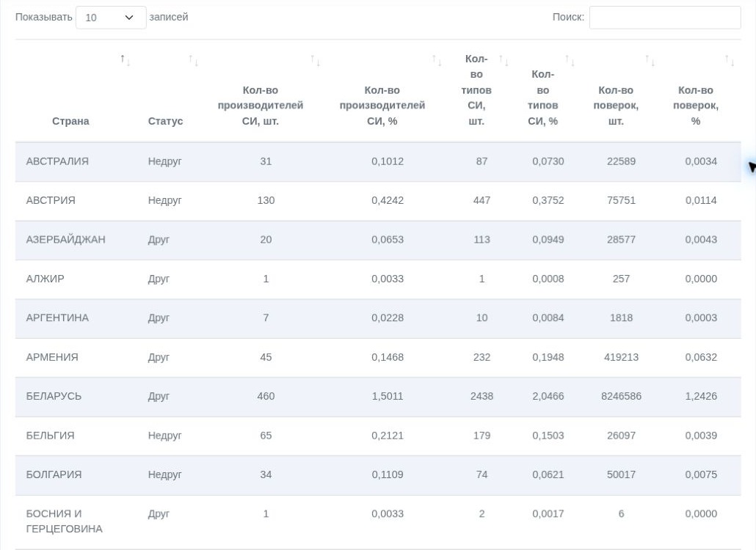
Task: Sort table by the Страна column arrows
Action: pyautogui.click(x=126, y=60)
